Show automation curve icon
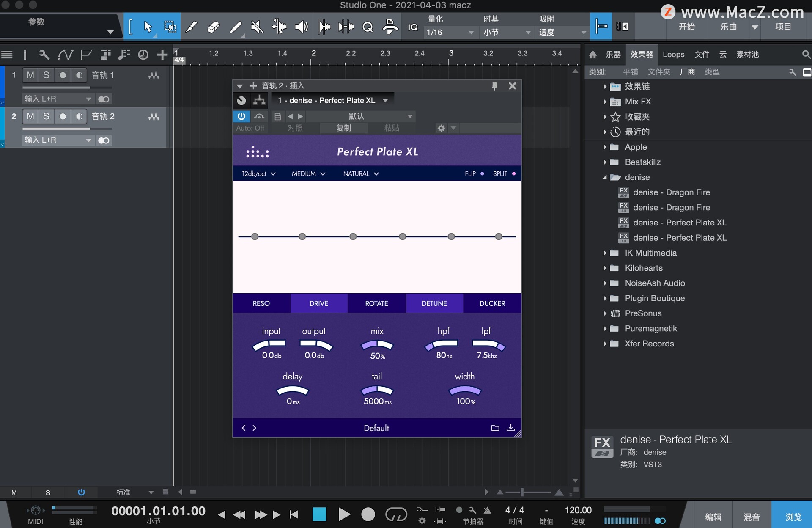 pos(66,55)
